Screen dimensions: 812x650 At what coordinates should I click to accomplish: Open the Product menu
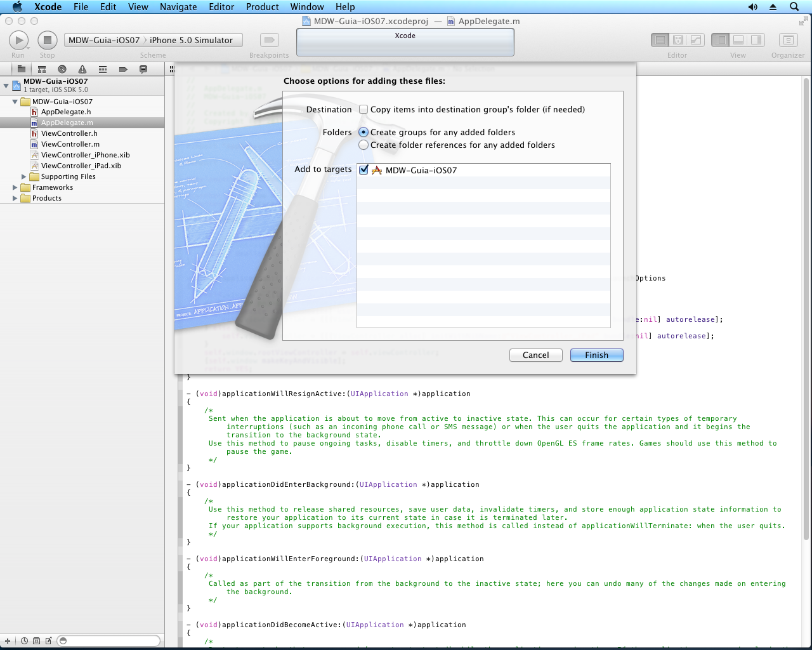coord(262,7)
